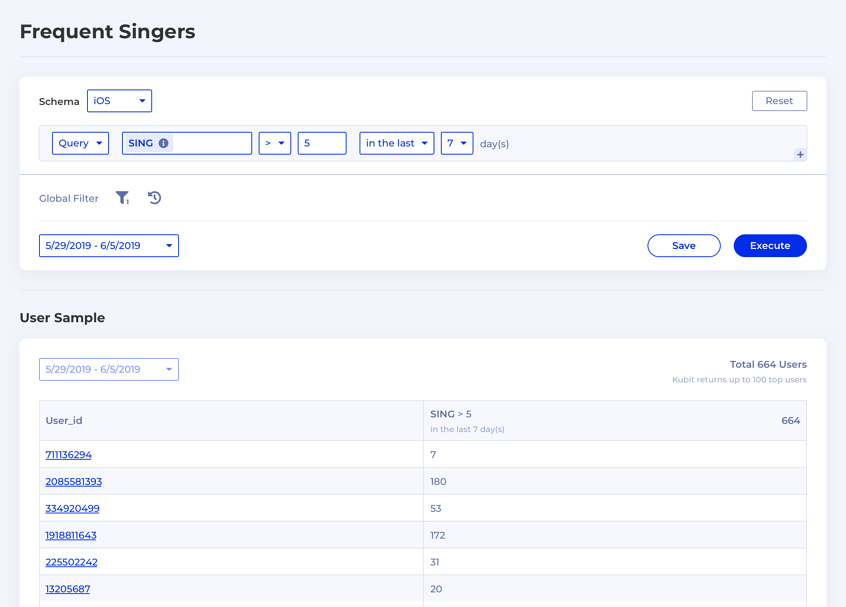Viewport: 846px width, 607px height.
Task: Open the filter history clock icon
Action: [154, 198]
